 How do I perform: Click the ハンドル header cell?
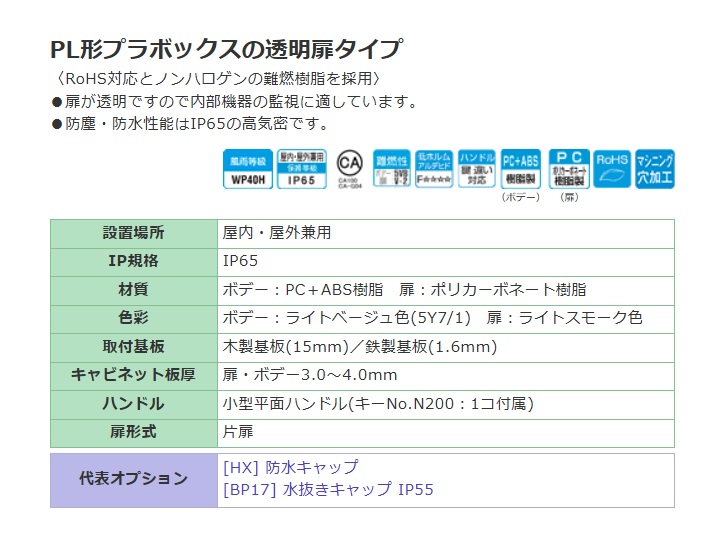pos(134,405)
